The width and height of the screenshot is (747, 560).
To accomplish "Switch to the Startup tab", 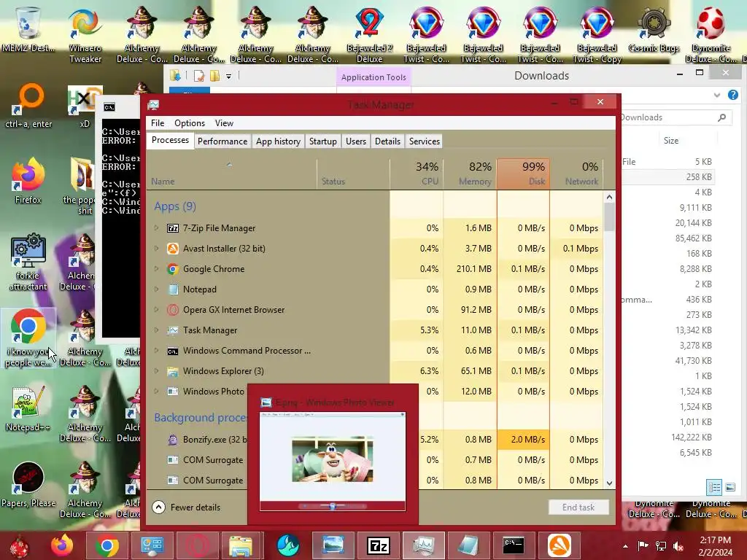I will (323, 141).
